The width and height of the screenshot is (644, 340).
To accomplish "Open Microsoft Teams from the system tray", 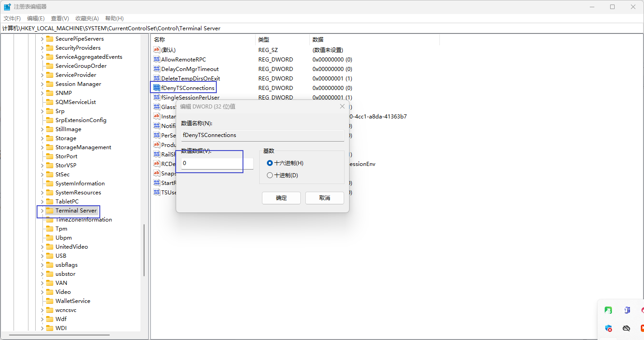I will click(x=626, y=310).
